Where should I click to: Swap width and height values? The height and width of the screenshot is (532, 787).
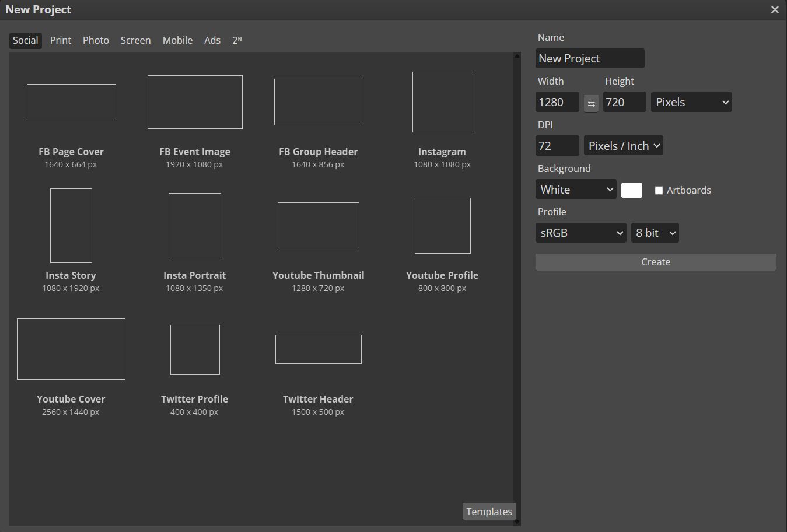(591, 103)
